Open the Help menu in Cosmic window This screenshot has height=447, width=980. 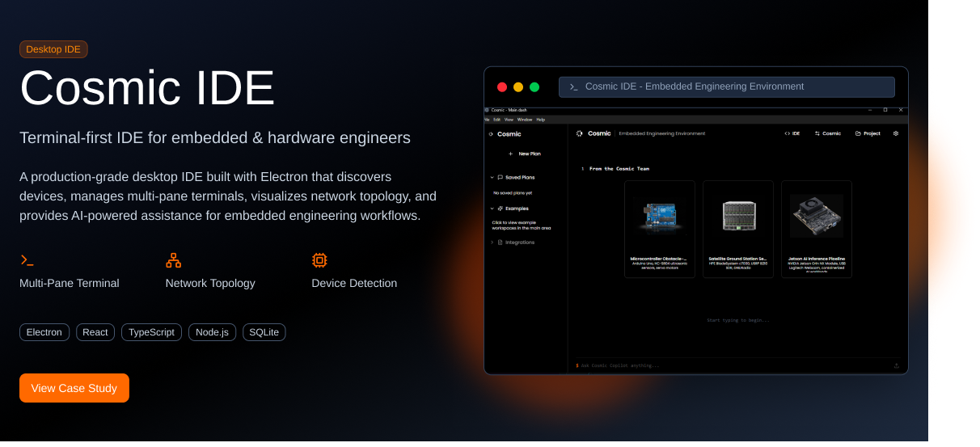tap(541, 120)
